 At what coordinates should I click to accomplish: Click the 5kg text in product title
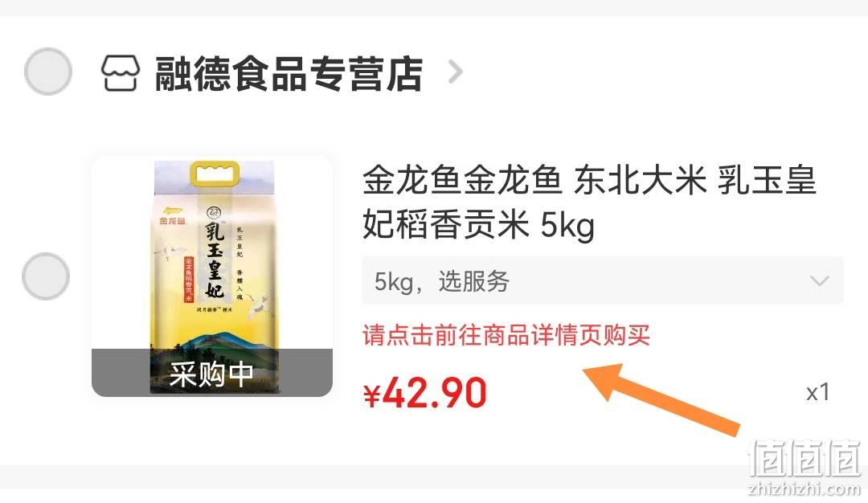567,227
